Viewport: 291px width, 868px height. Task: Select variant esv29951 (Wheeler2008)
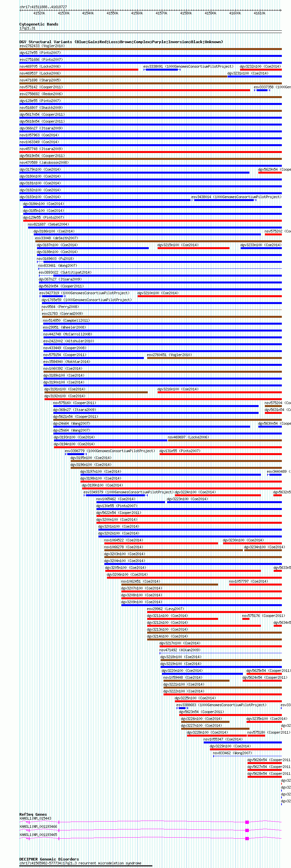[x=64, y=327]
